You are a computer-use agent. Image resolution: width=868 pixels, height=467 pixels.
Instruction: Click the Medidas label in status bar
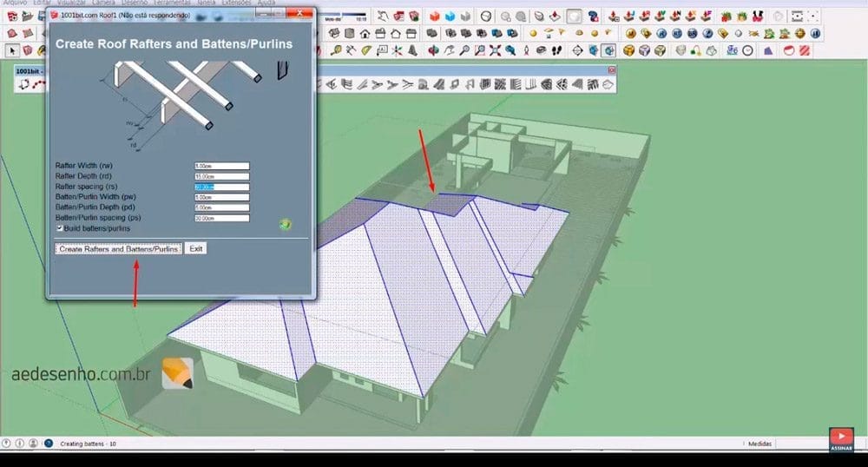coord(759,444)
